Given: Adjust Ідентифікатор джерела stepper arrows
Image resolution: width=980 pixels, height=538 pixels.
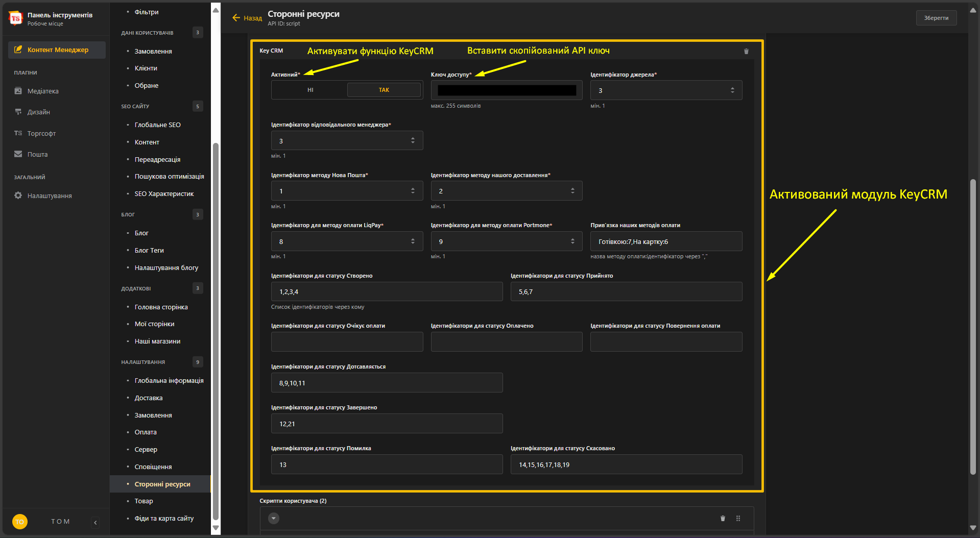Looking at the screenshot, I should coord(732,90).
